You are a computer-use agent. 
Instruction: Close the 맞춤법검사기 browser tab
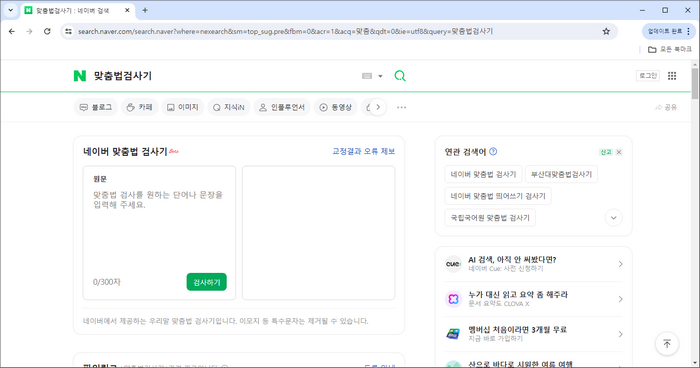(x=127, y=10)
